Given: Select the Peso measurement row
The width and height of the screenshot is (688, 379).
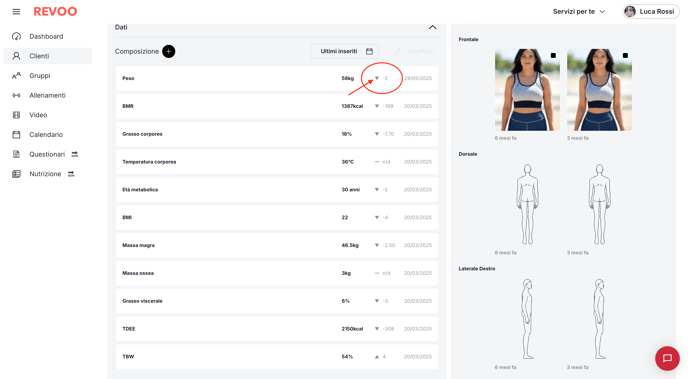Looking at the screenshot, I should [277, 78].
